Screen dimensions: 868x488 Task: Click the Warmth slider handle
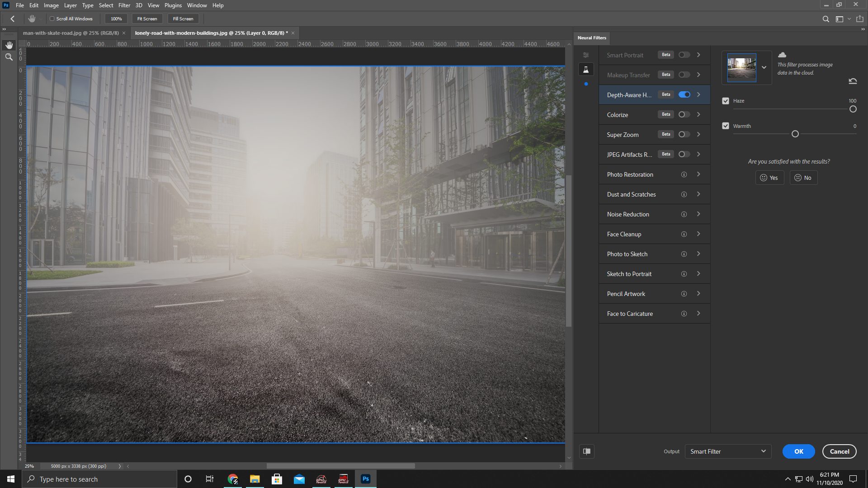point(795,134)
